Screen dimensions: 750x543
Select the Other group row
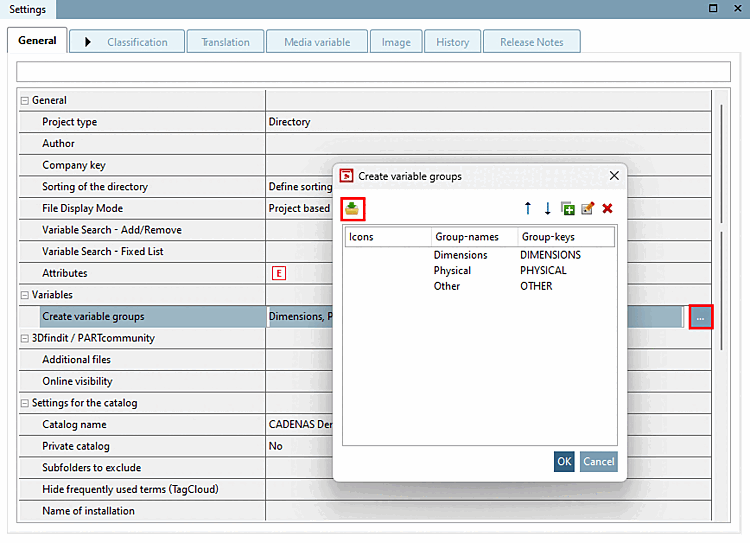coord(480,286)
